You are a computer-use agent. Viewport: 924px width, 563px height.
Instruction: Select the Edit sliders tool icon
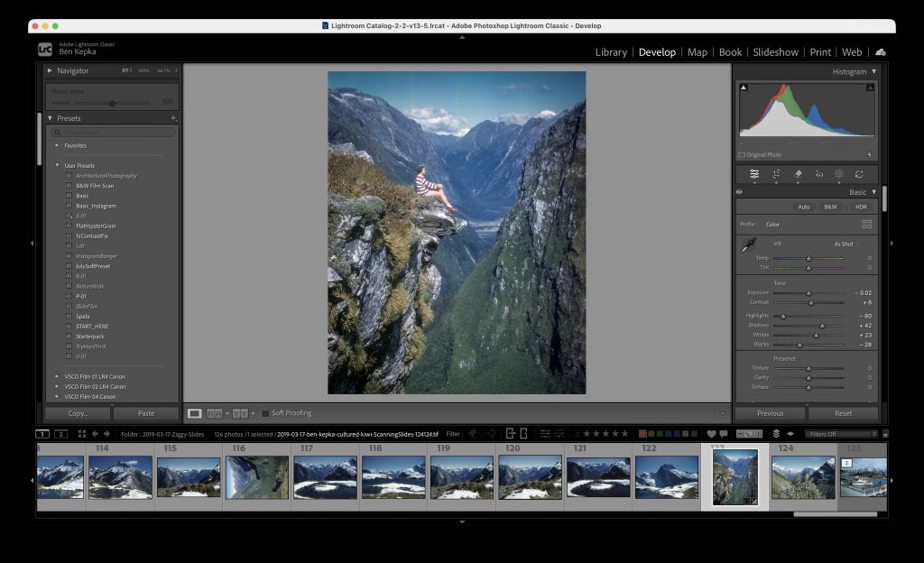tap(754, 174)
